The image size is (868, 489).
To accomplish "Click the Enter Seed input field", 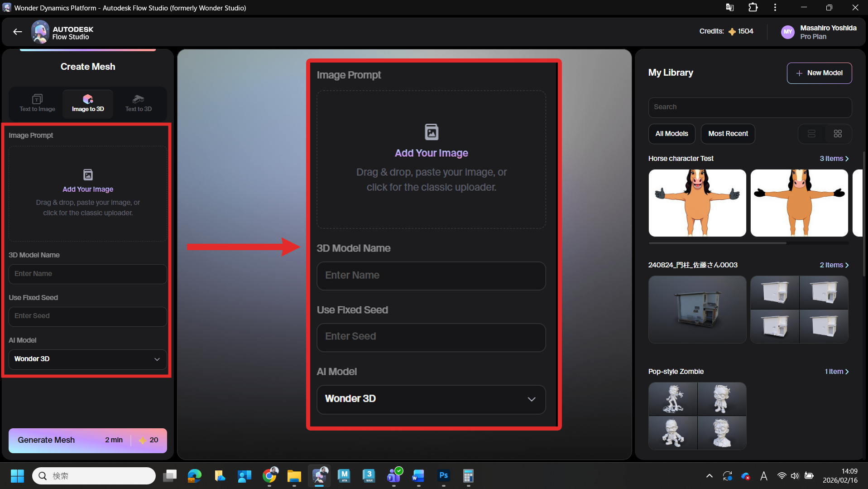I will 88,316.
